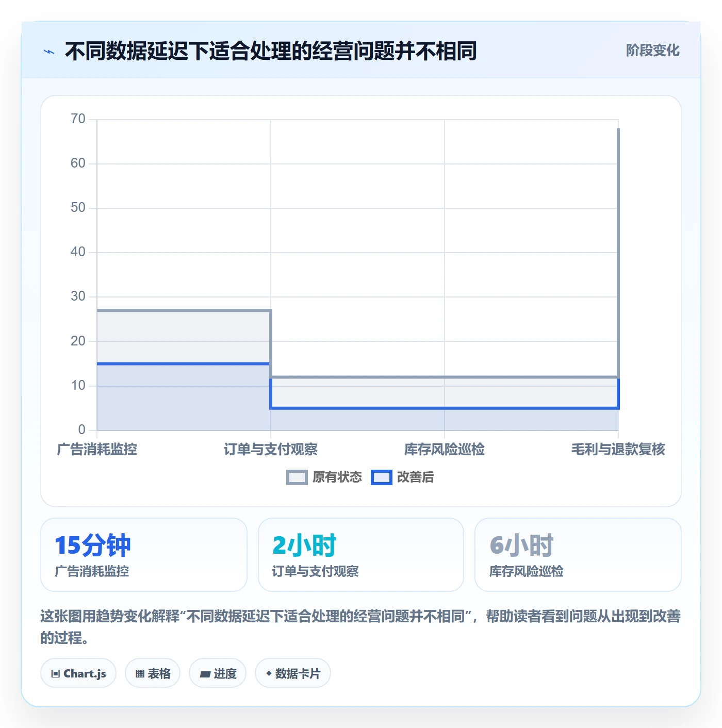Click the 订单与支付观察 x-axis label
The image size is (722, 728).
point(271,450)
